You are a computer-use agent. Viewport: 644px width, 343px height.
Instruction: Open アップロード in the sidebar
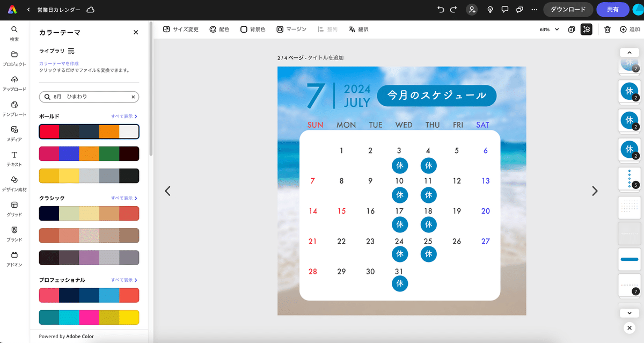point(14,83)
